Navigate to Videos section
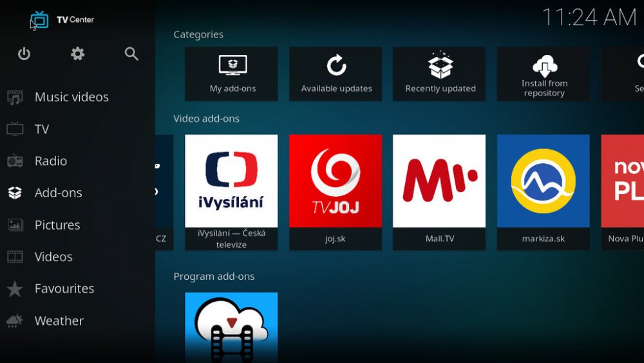This screenshot has height=363, width=644. pos(53,257)
